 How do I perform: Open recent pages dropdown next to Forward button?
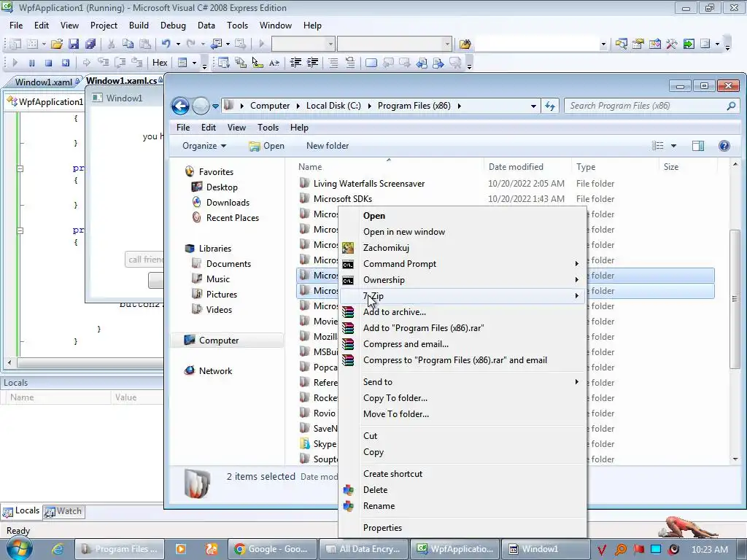(215, 106)
